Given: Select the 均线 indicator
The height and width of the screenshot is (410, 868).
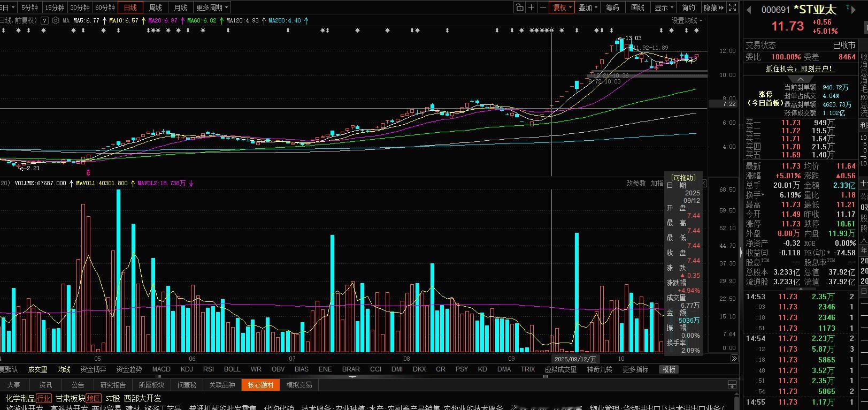Looking at the screenshot, I should tap(64, 369).
